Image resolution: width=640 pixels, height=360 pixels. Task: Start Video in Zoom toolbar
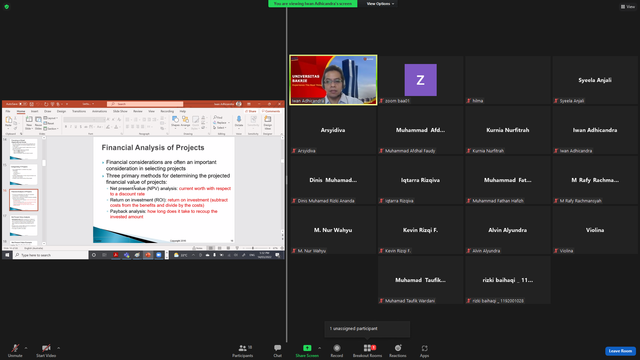tap(46, 350)
